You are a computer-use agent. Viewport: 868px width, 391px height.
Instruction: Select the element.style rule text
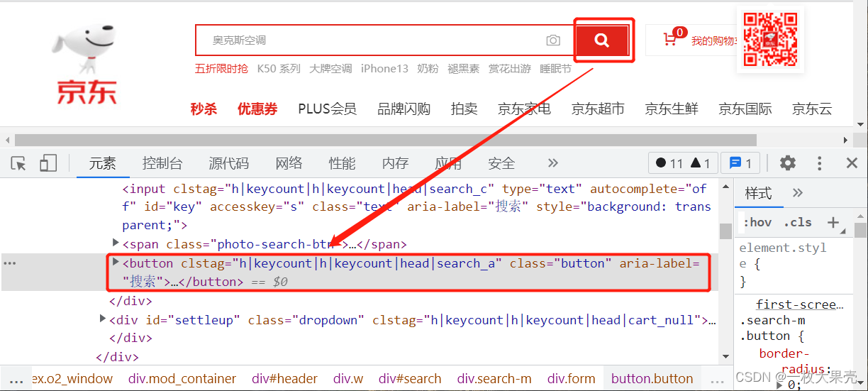[x=783, y=256]
